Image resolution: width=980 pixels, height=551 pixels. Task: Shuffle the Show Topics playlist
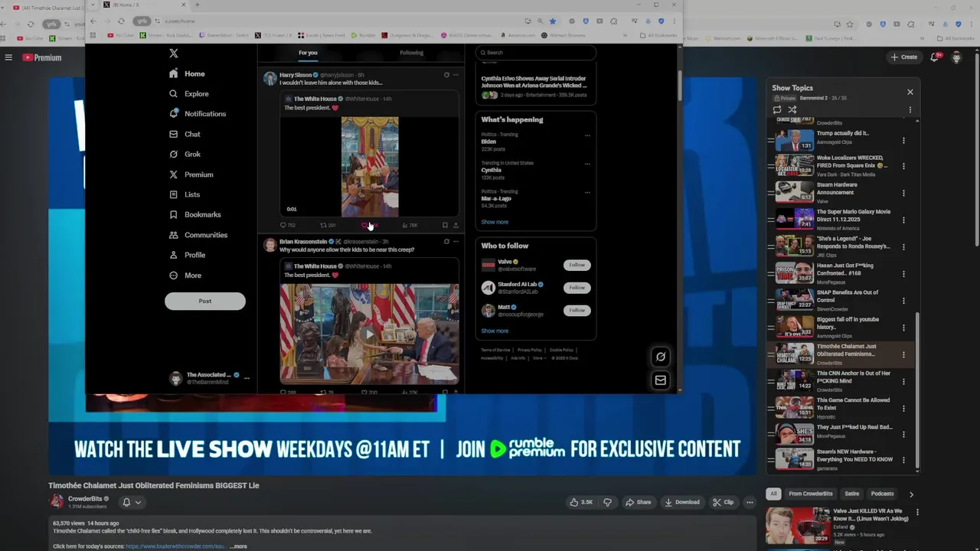click(792, 109)
